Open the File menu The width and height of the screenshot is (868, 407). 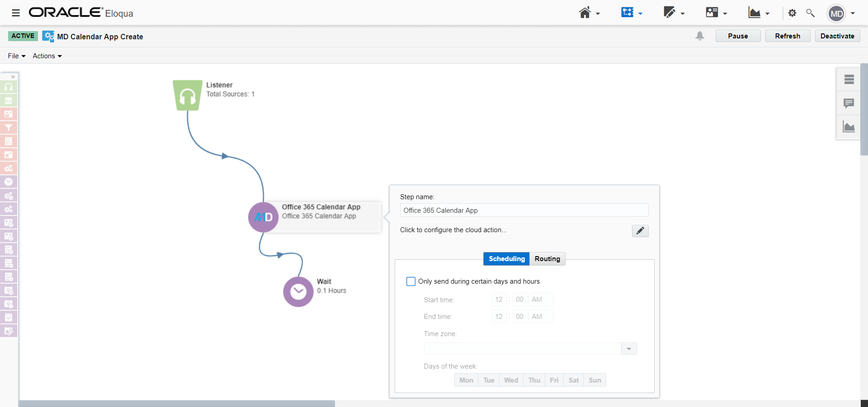tap(17, 56)
